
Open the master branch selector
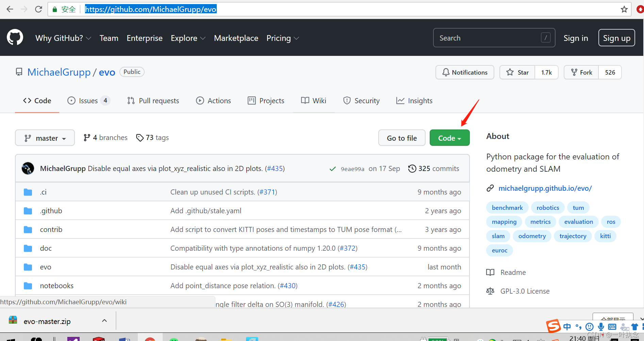tap(45, 138)
